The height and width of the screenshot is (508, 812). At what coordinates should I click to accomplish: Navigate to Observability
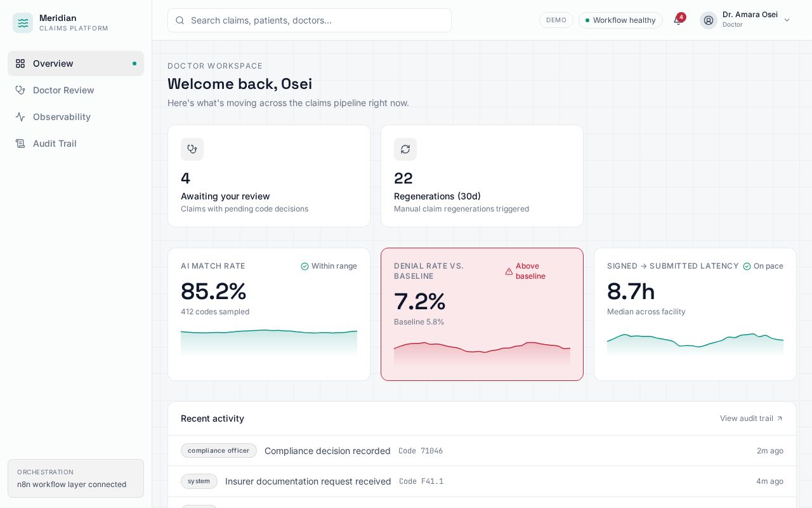[x=76, y=117]
